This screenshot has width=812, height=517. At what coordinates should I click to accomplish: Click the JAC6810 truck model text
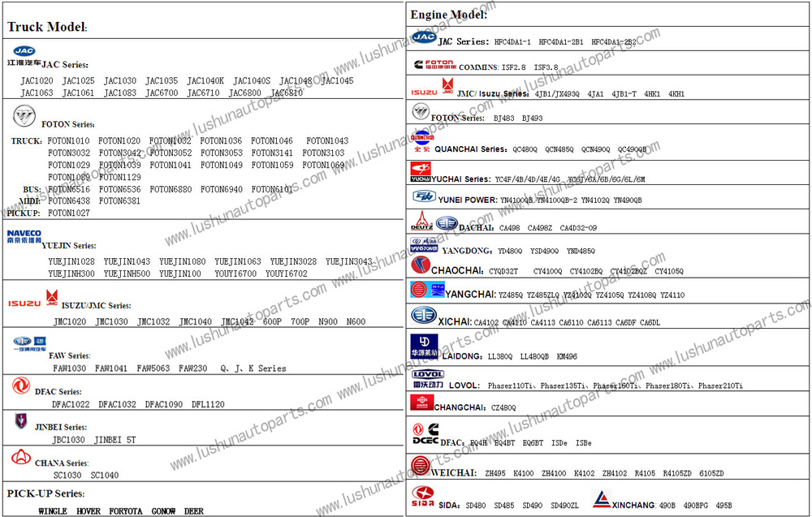click(287, 93)
